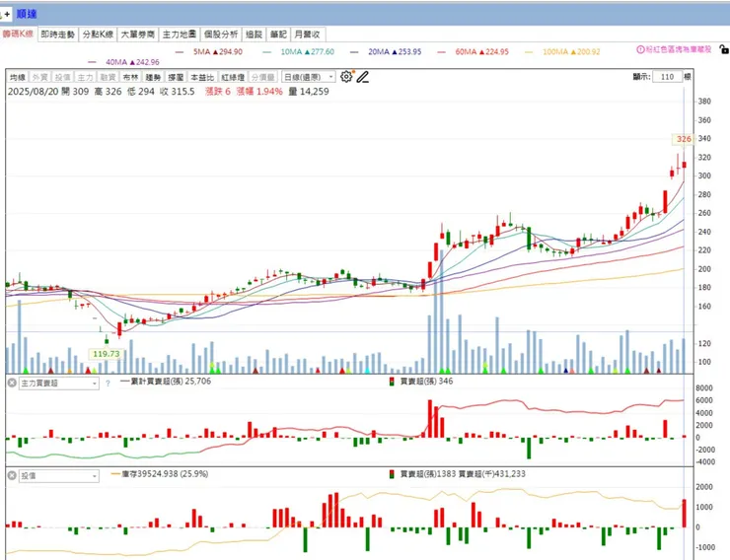Toggle the 投信 overlay in chart toolbar
Screen dimensions: 730x560
63,77
